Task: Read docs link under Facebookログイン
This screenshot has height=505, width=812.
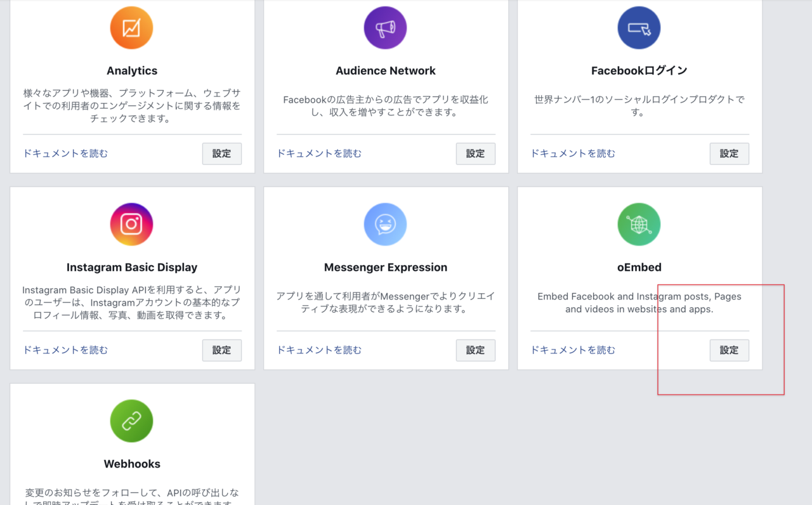Action: click(573, 154)
